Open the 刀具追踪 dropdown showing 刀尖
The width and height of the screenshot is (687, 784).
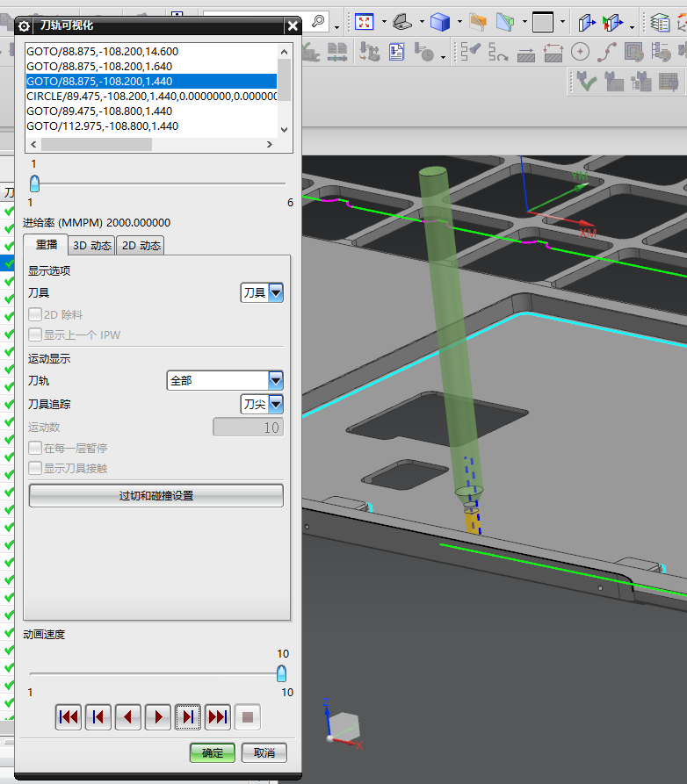275,404
